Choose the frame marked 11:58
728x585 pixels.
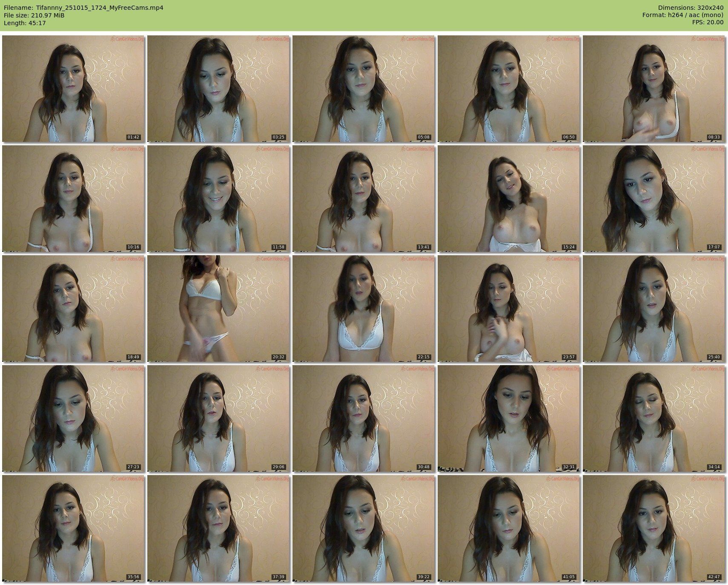click(x=218, y=199)
